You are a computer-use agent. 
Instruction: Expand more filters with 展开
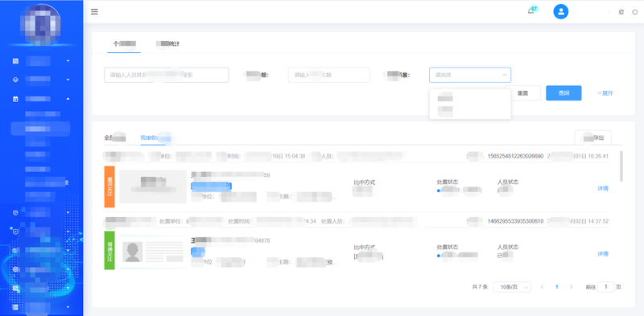605,93
